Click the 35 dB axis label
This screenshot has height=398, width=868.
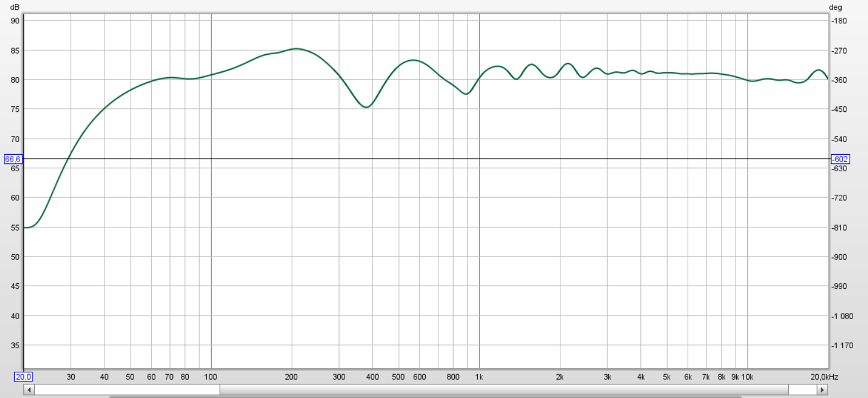point(15,345)
